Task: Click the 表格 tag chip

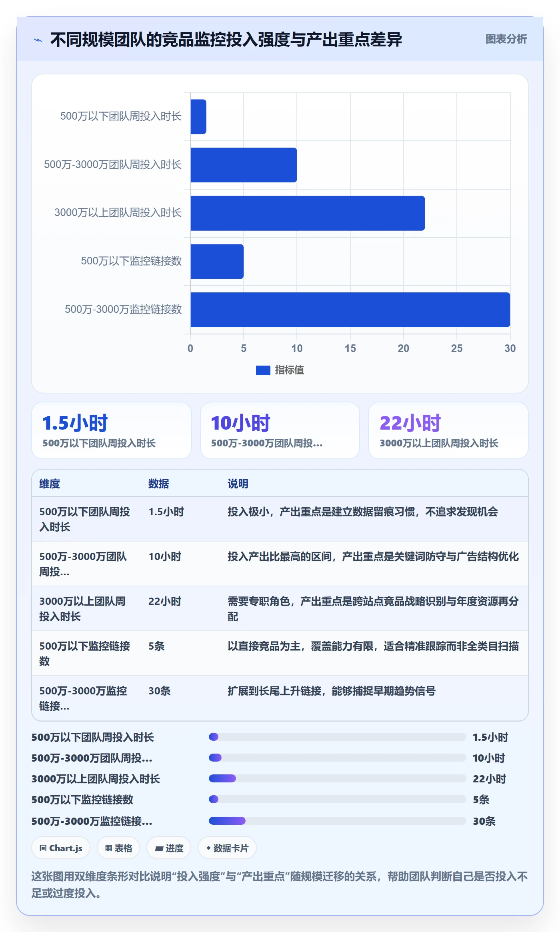Action: [118, 848]
